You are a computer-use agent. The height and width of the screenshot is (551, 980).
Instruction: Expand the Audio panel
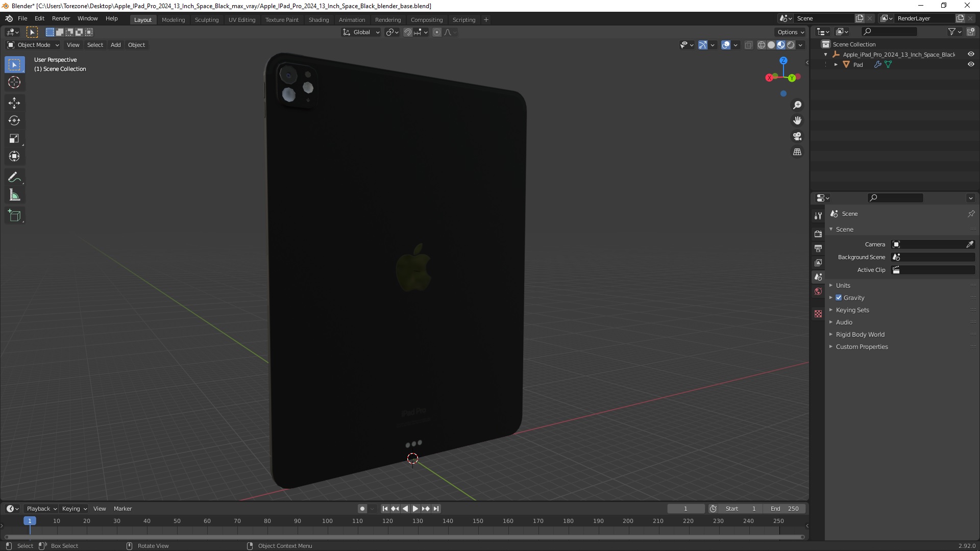(844, 322)
